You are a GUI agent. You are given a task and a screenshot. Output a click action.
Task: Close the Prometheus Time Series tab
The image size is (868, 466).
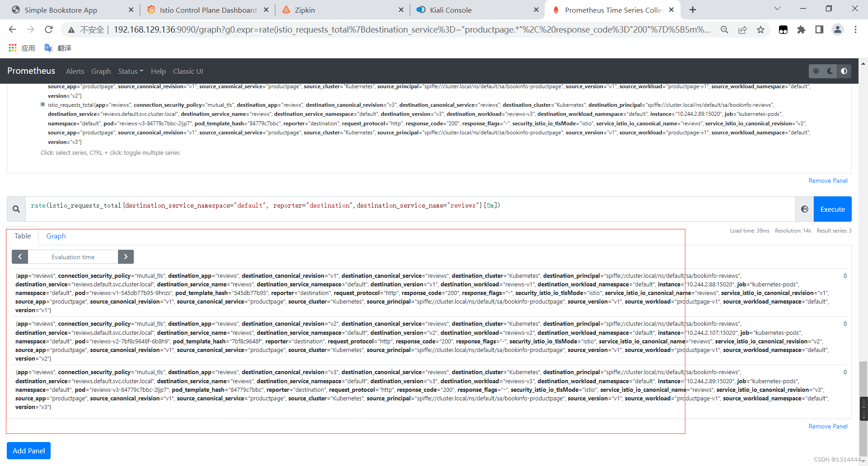[671, 10]
